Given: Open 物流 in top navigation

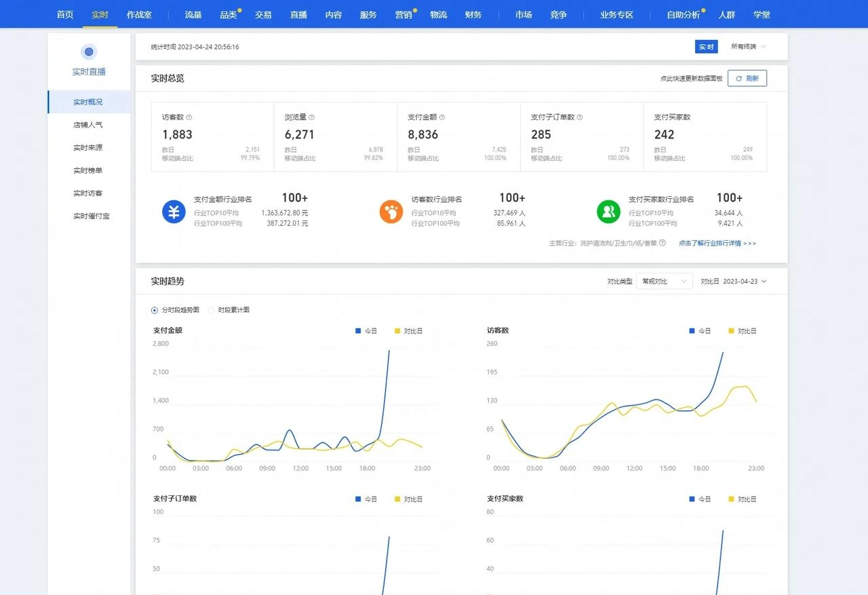Looking at the screenshot, I should (439, 14).
